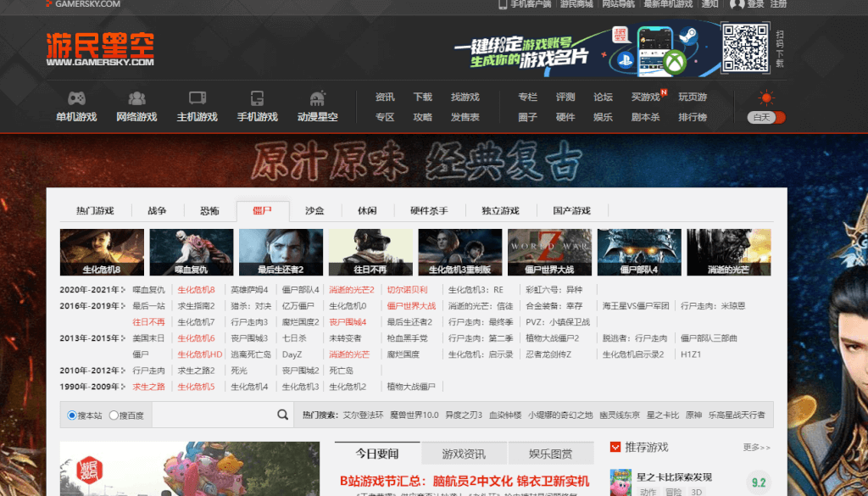Switch to the 恐怖 tab
Viewport: 868px width, 496px height.
click(x=210, y=211)
